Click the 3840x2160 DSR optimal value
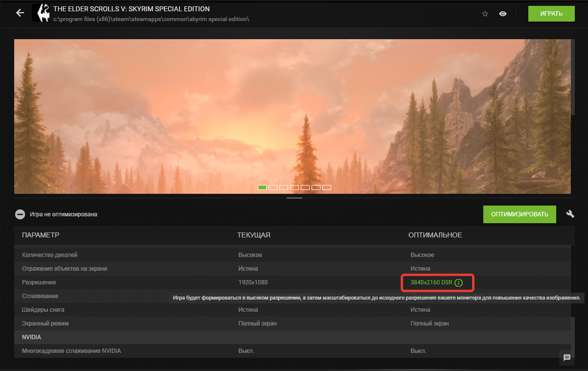588x371 pixels. point(431,282)
